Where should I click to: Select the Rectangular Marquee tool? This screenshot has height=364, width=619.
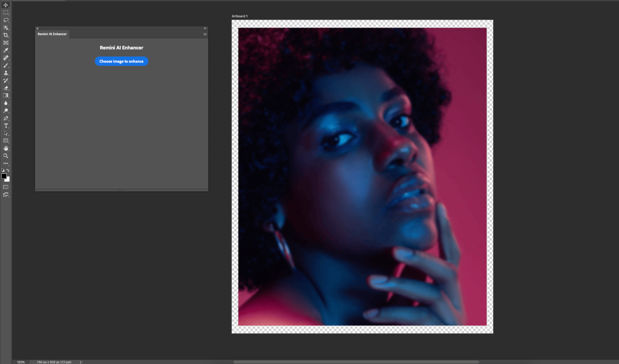pos(6,13)
